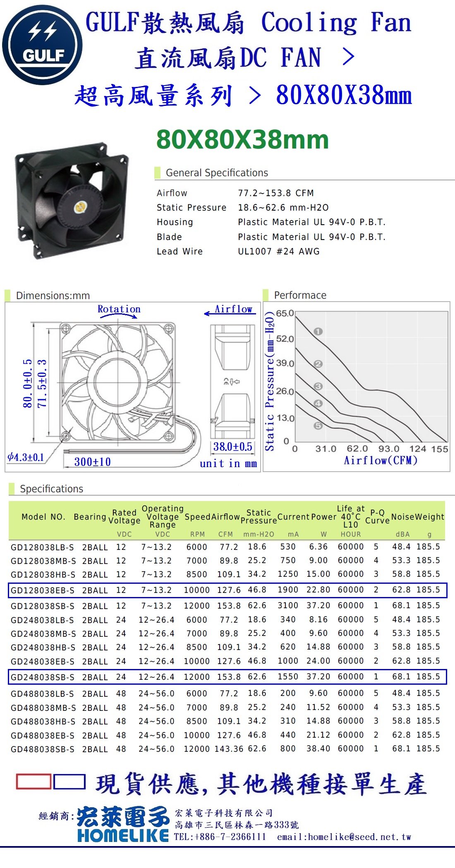This screenshot has height=868, width=455.
Task: Click airflow value 143.36 in last row
Action: pos(229,748)
